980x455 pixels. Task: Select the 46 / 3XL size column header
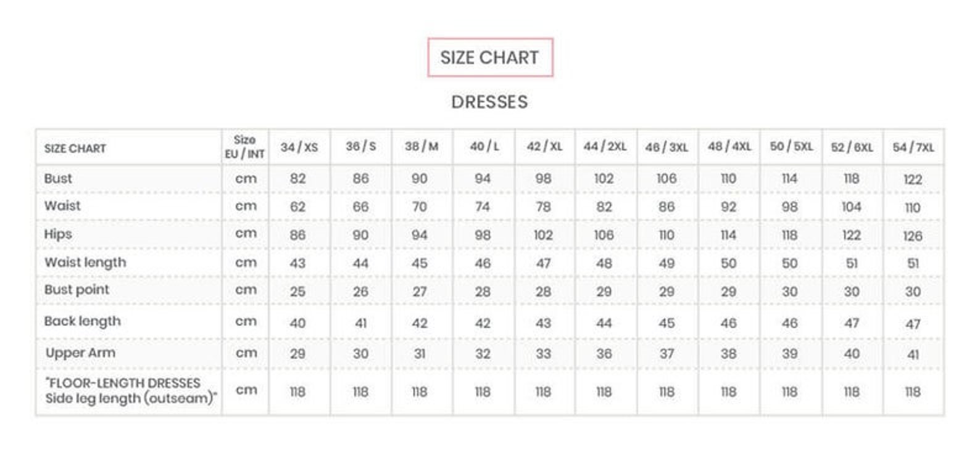click(666, 147)
